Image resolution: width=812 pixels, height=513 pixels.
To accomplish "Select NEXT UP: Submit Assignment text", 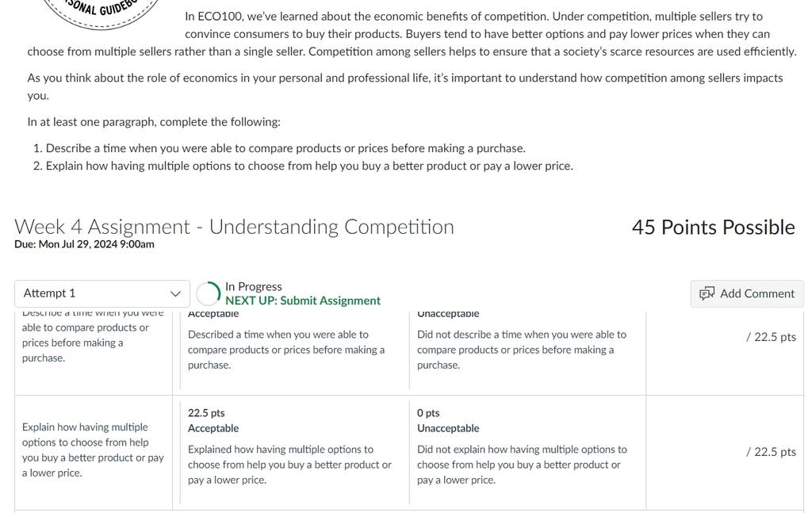I will point(303,301).
